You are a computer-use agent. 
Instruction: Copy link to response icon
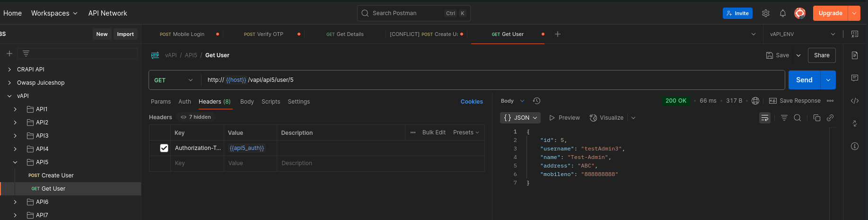[x=830, y=118]
